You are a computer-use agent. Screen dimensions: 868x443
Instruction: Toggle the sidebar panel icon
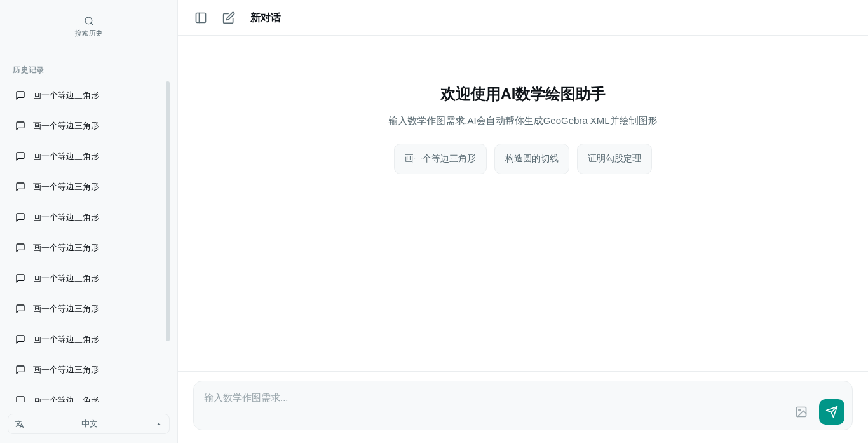click(201, 18)
